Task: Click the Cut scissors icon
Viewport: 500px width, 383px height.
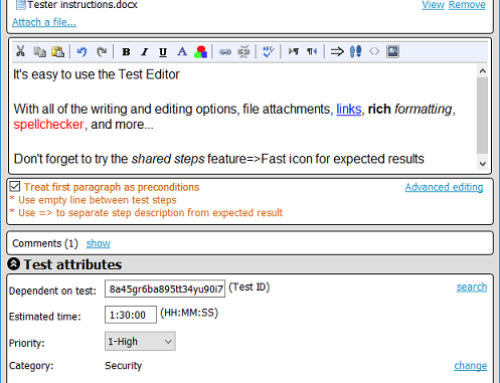Action: (x=20, y=51)
